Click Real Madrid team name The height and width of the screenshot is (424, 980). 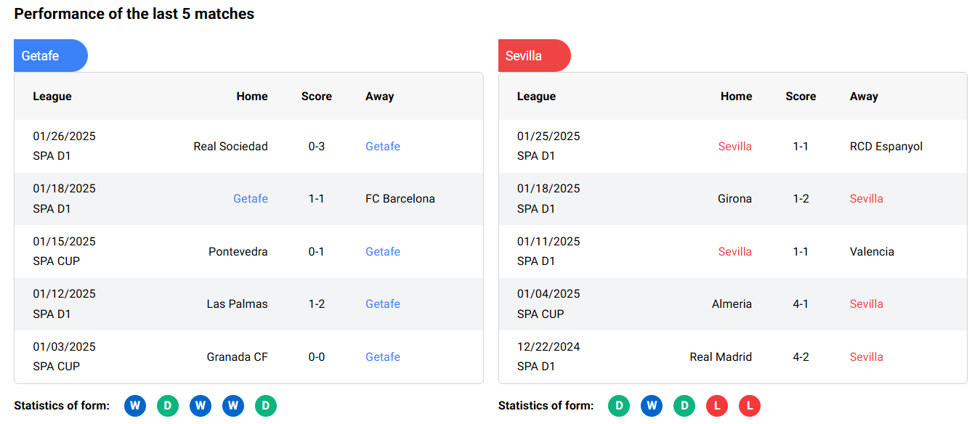721,357
